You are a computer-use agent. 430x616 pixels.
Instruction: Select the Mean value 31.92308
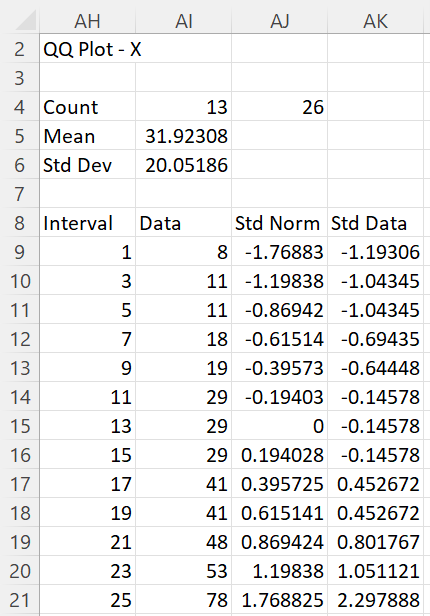tap(183, 136)
